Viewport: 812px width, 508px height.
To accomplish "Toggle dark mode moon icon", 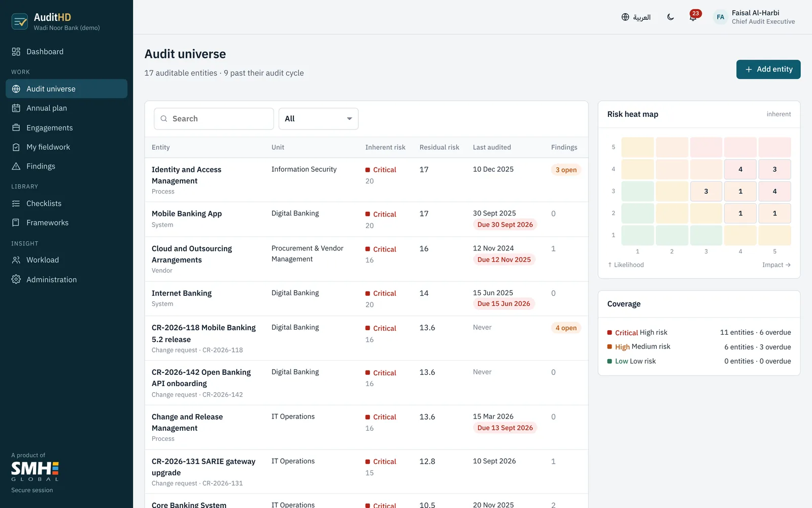I will pyautogui.click(x=670, y=17).
